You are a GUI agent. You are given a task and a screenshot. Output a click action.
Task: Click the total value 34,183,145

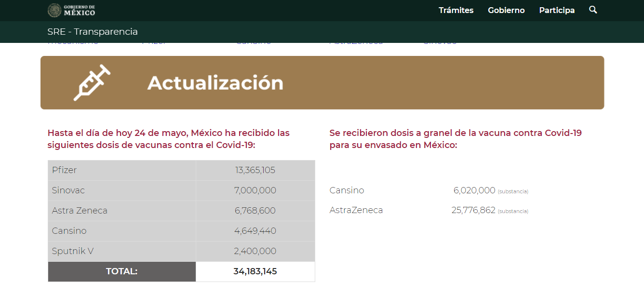click(x=255, y=271)
